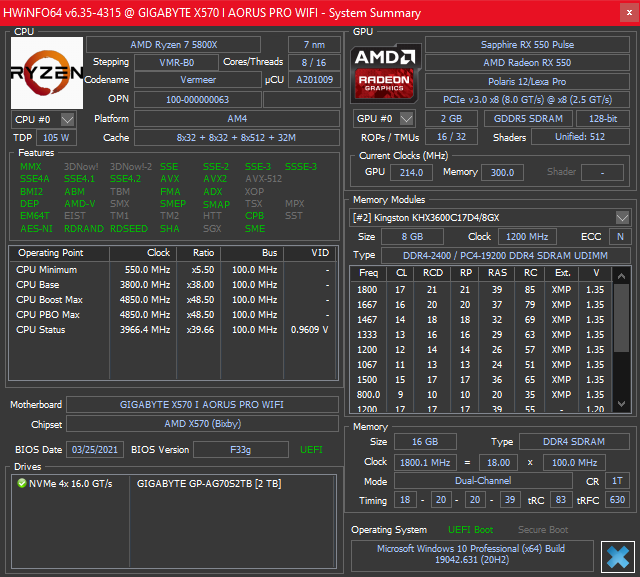Click the GDDR5 SDRAM memory type field

point(528,119)
